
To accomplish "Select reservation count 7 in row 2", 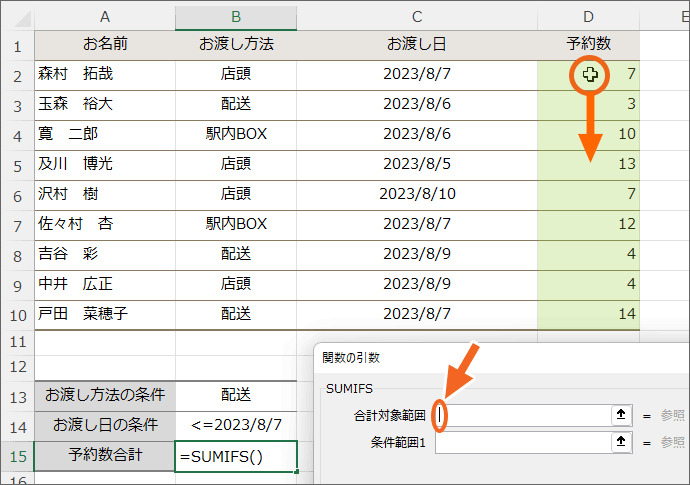I will pyautogui.click(x=588, y=74).
